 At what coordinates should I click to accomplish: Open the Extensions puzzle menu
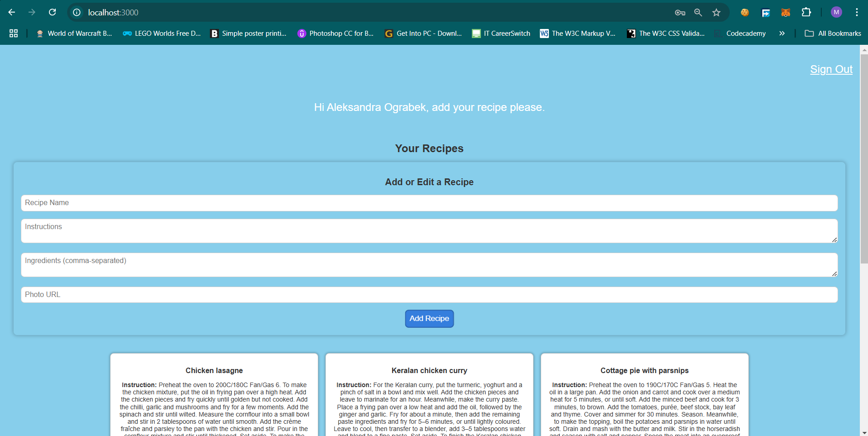[x=807, y=12]
